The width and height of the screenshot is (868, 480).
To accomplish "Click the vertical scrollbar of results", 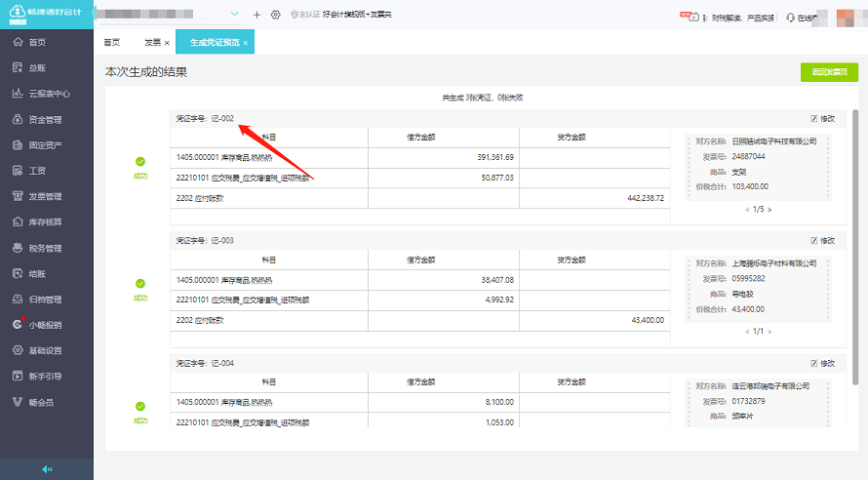I will tap(855, 247).
